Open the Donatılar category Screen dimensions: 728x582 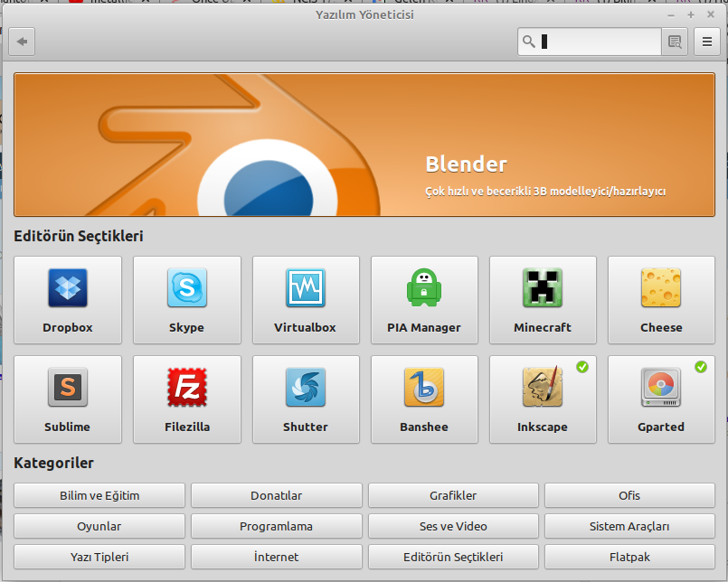pyautogui.click(x=276, y=495)
